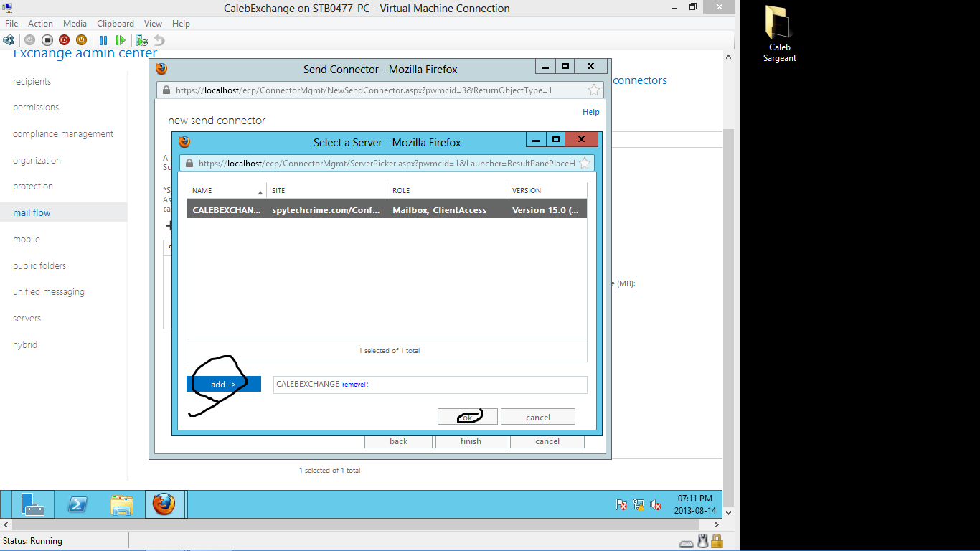Image resolution: width=980 pixels, height=551 pixels.
Task: Click the Revert arrow icon in VM toolbar
Action: click(x=159, y=40)
